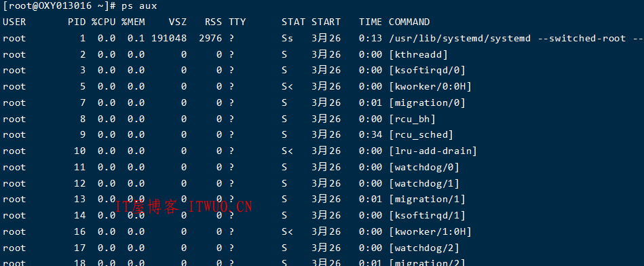The image size is (644, 266).
Task: Click the %MEM column header
Action: coord(133,22)
